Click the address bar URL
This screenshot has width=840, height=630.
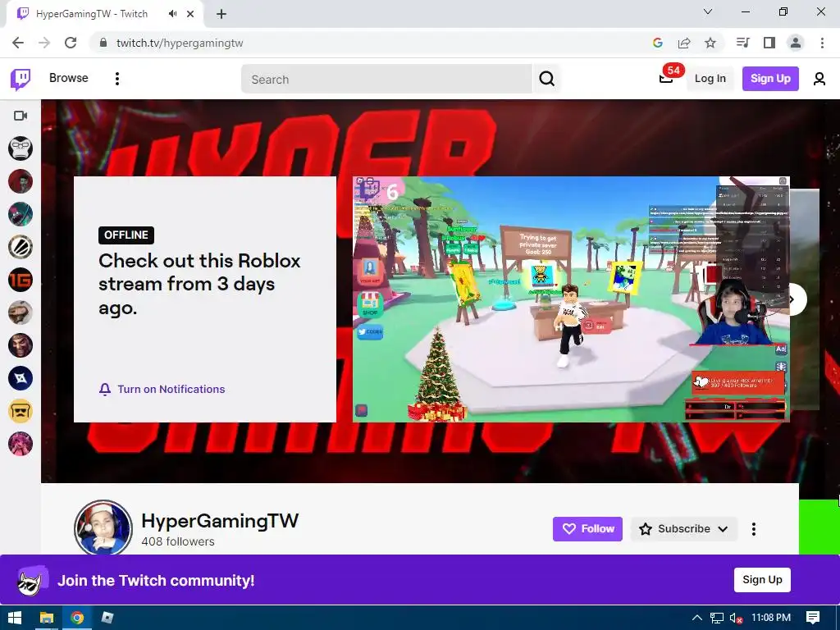180,43
